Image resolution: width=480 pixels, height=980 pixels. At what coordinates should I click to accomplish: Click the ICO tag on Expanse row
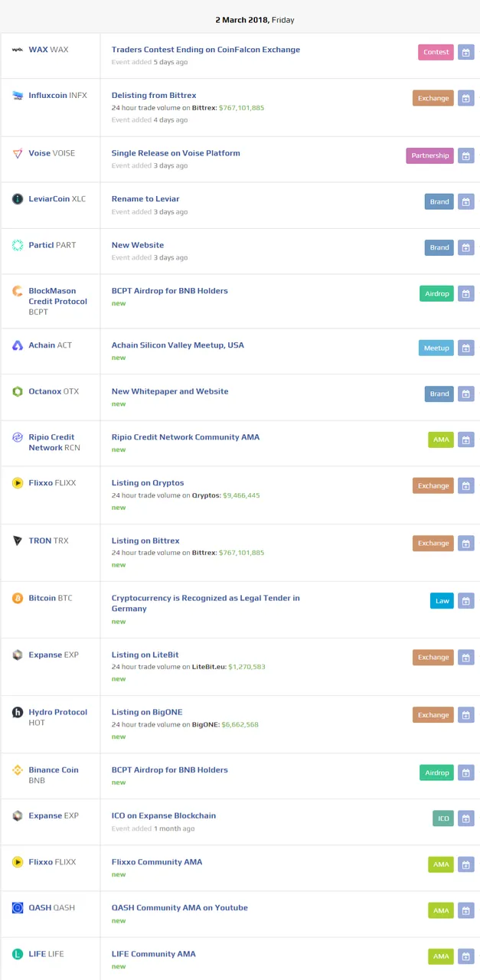pyautogui.click(x=443, y=818)
